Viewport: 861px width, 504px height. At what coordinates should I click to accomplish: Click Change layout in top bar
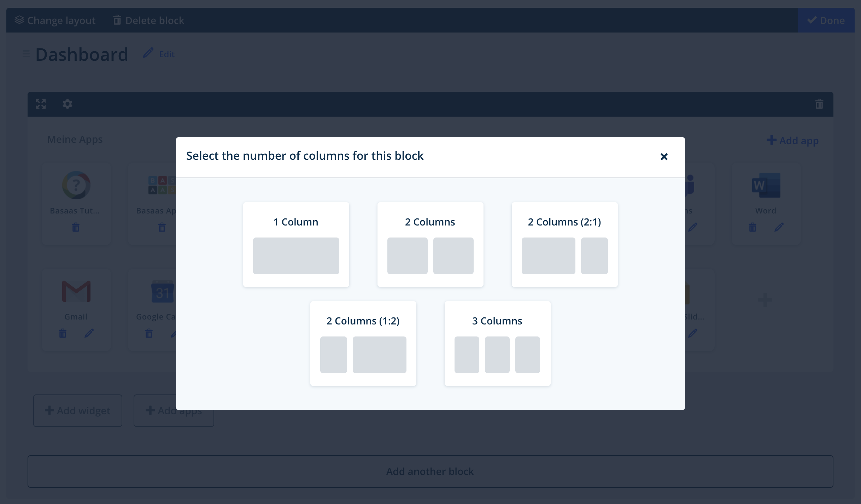click(55, 20)
